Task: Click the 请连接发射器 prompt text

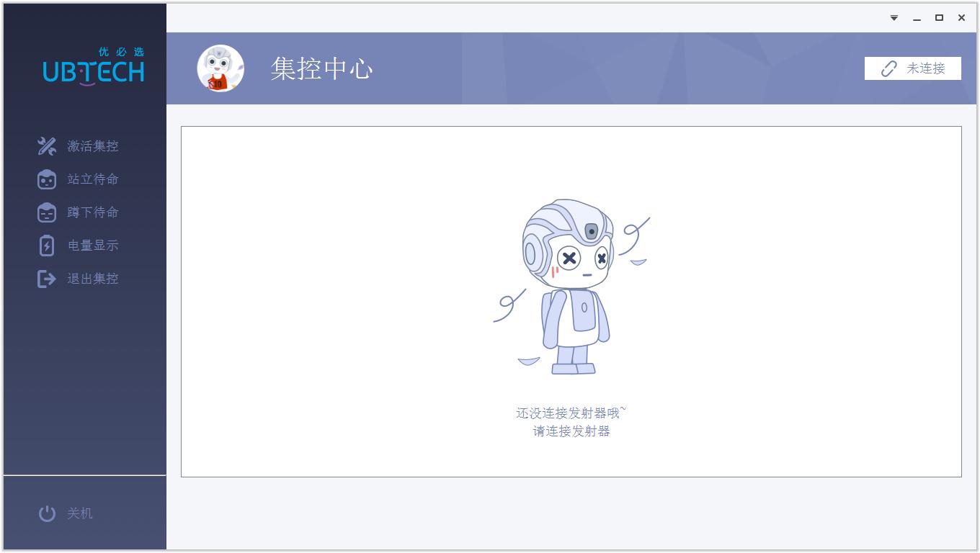Action: tap(571, 431)
